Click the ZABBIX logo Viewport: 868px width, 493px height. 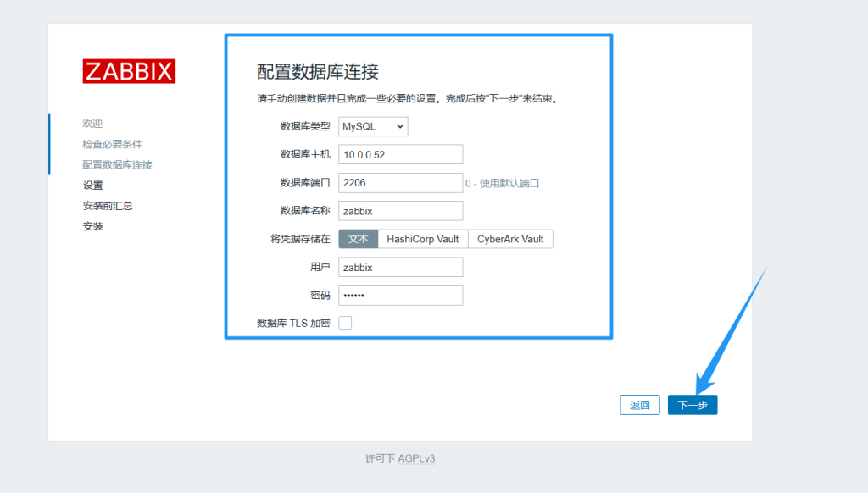pos(129,70)
